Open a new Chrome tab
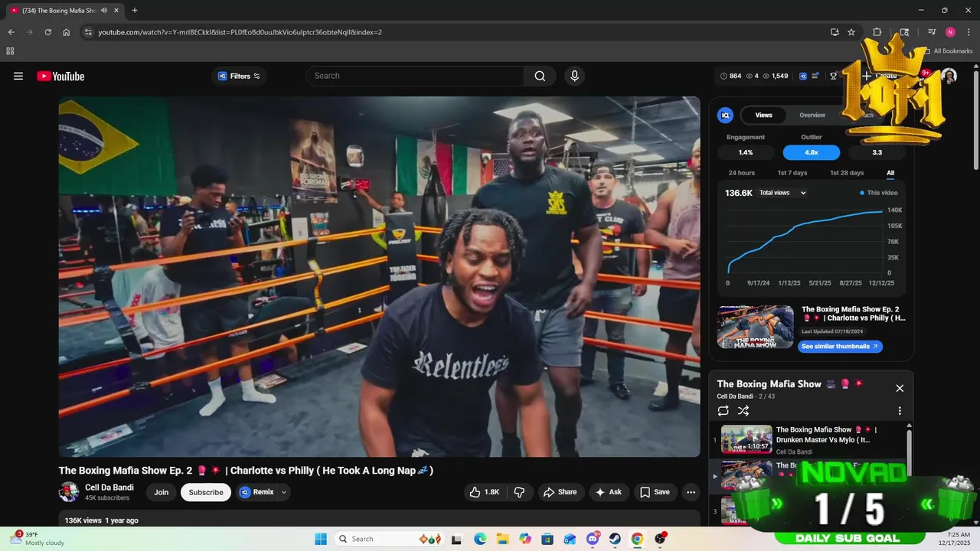The width and height of the screenshot is (980, 551). point(135,10)
